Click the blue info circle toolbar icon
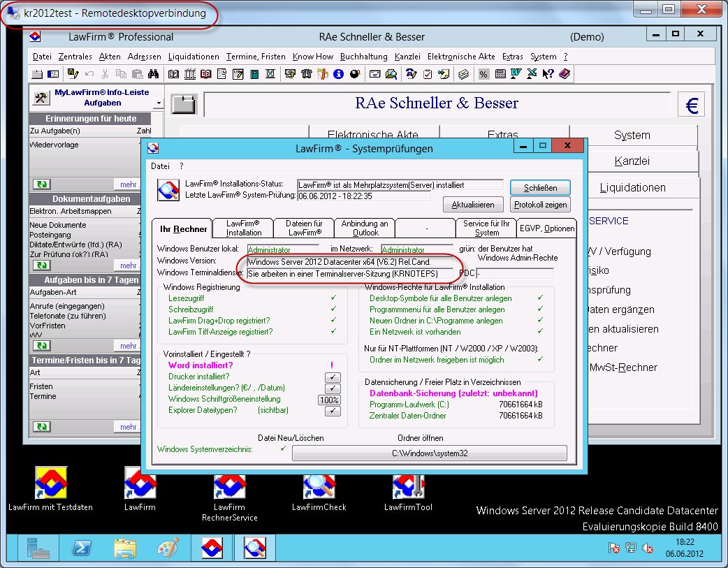Image resolution: width=728 pixels, height=568 pixels. click(339, 73)
